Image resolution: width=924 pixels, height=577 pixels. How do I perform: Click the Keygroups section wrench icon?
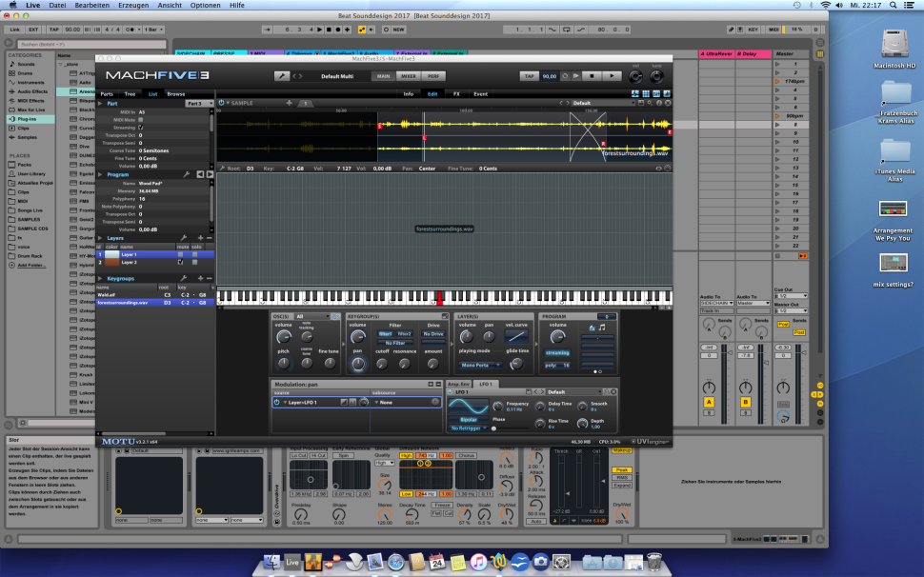183,278
